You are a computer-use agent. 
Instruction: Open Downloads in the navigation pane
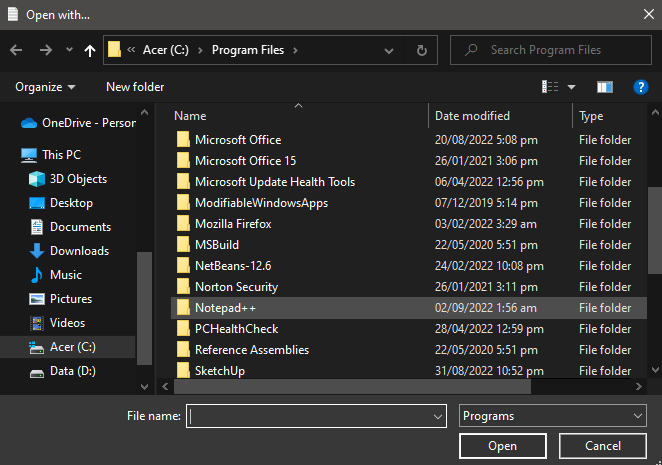tap(69, 251)
